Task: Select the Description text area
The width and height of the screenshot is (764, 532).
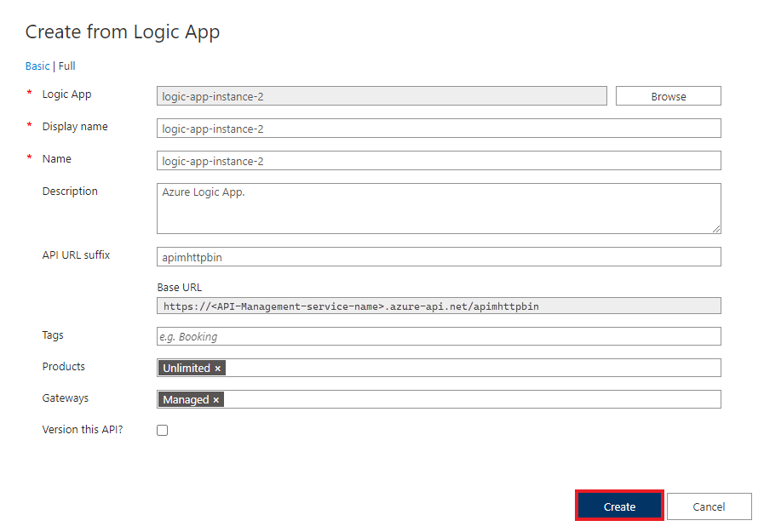Action: [438, 207]
